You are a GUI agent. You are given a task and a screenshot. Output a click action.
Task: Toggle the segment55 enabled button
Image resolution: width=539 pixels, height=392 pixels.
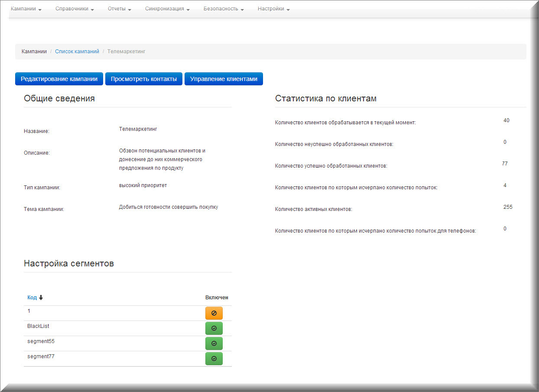point(214,343)
